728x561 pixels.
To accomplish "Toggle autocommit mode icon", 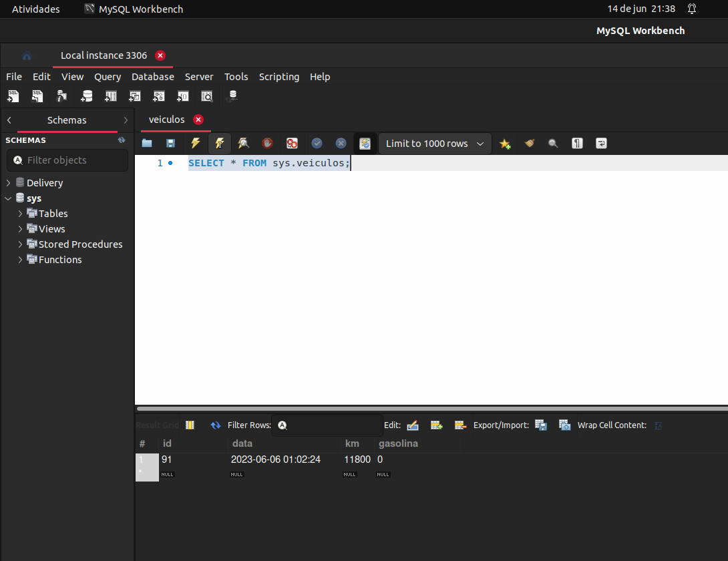I will pos(365,144).
